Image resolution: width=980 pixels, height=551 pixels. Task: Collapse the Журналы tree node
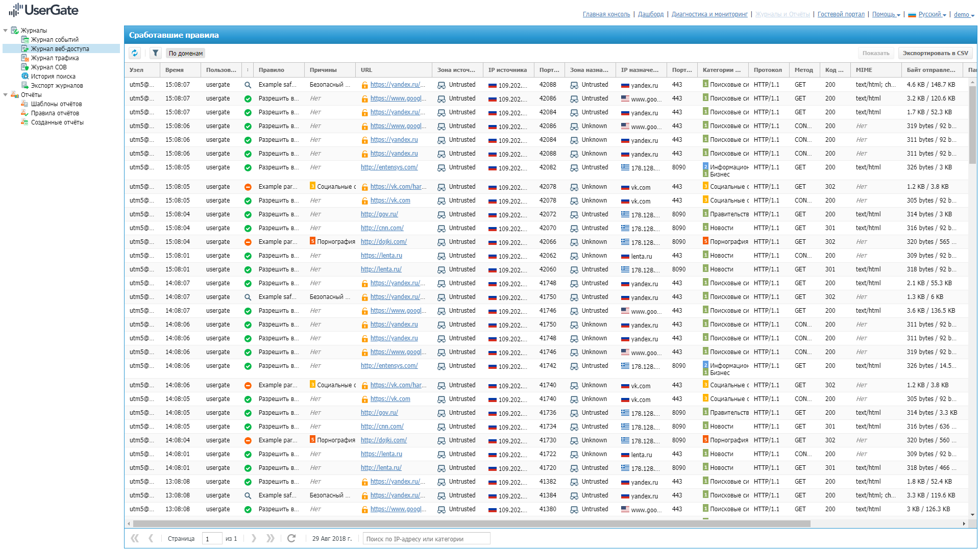point(6,31)
